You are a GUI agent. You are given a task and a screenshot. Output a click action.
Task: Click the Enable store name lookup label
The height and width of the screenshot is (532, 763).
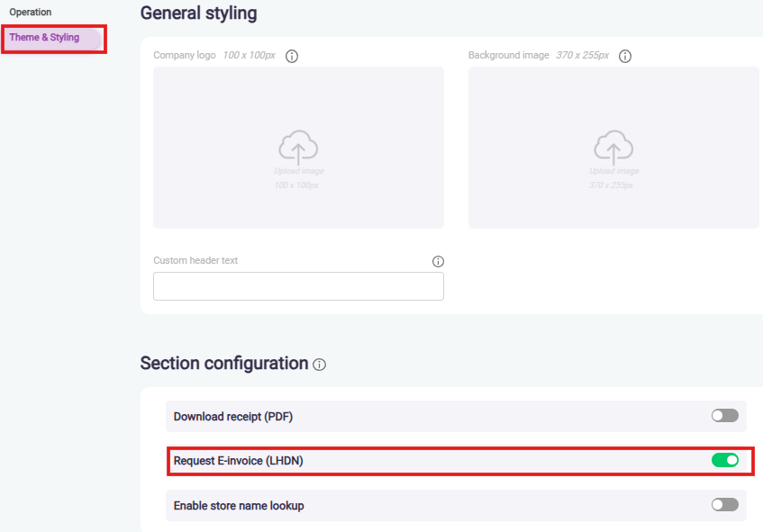click(x=239, y=506)
